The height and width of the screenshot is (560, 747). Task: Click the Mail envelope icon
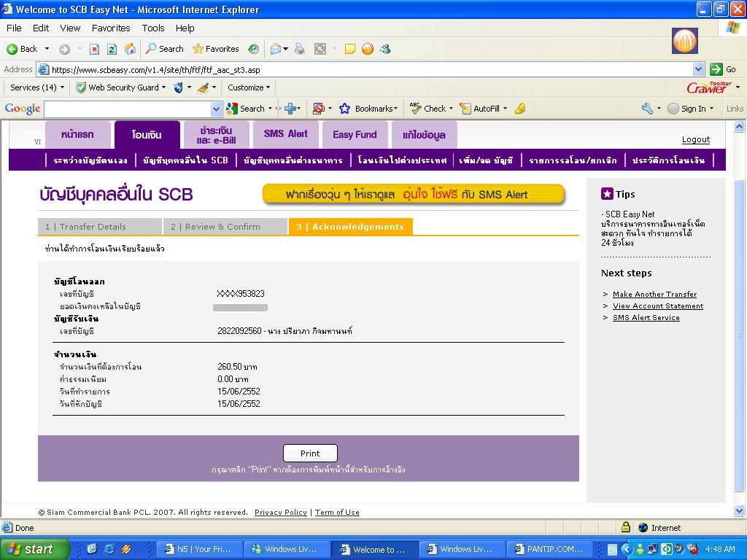[x=275, y=49]
